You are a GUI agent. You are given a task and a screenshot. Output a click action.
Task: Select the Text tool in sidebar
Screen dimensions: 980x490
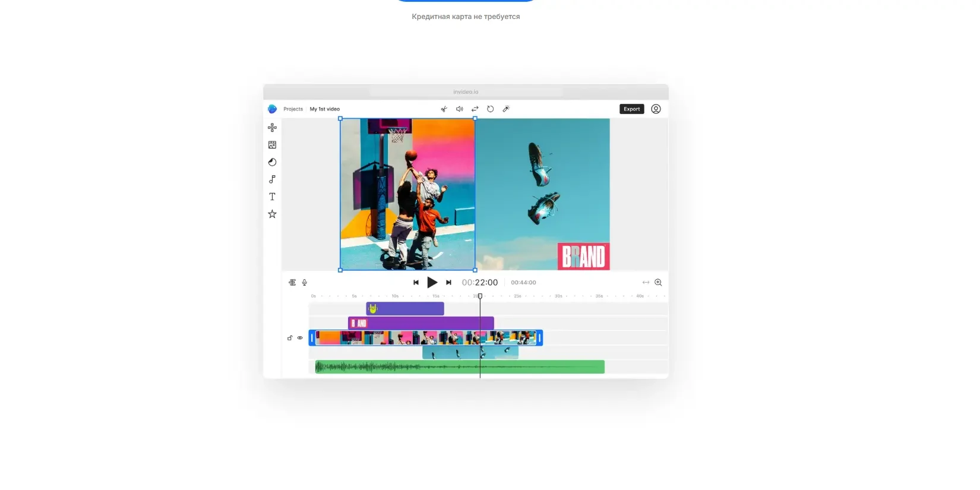272,197
